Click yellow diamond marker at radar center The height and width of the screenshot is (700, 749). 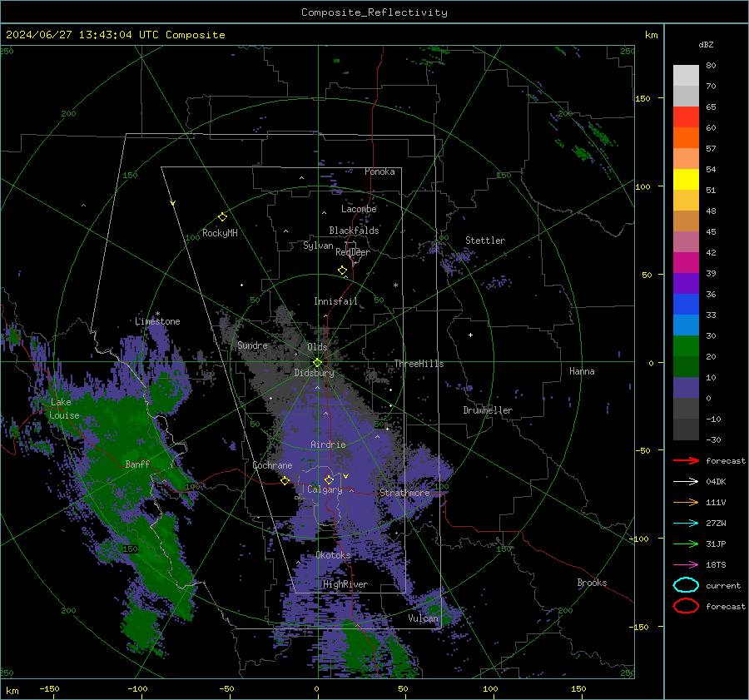[x=317, y=363]
